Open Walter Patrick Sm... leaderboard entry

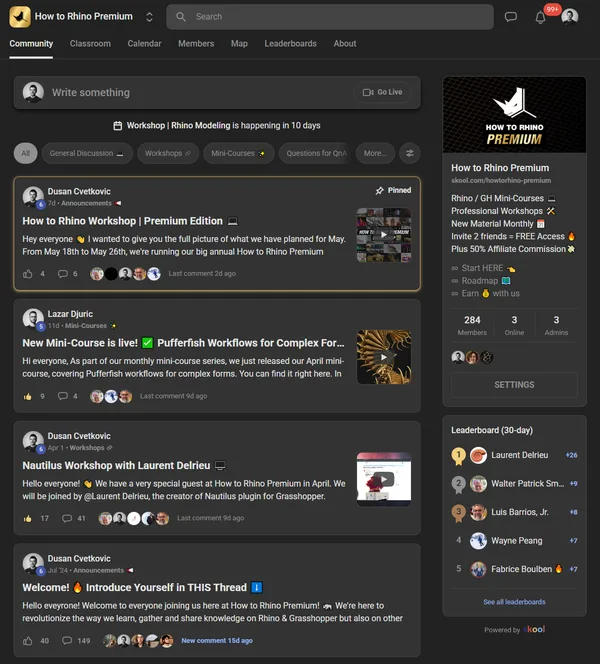coord(514,484)
